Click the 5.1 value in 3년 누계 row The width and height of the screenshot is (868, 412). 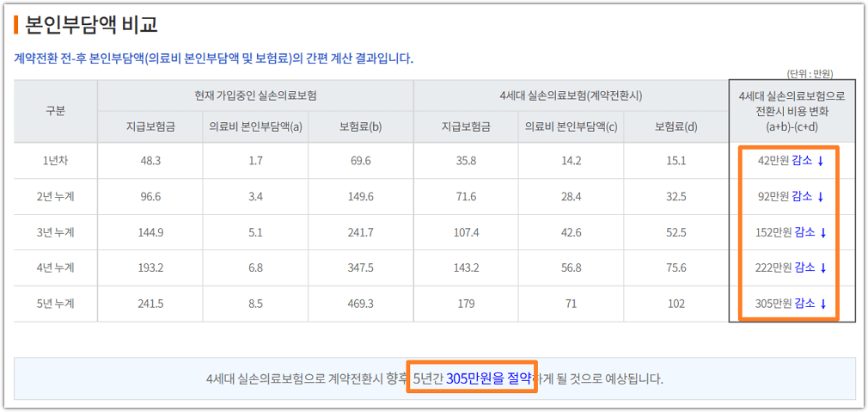[x=255, y=232]
